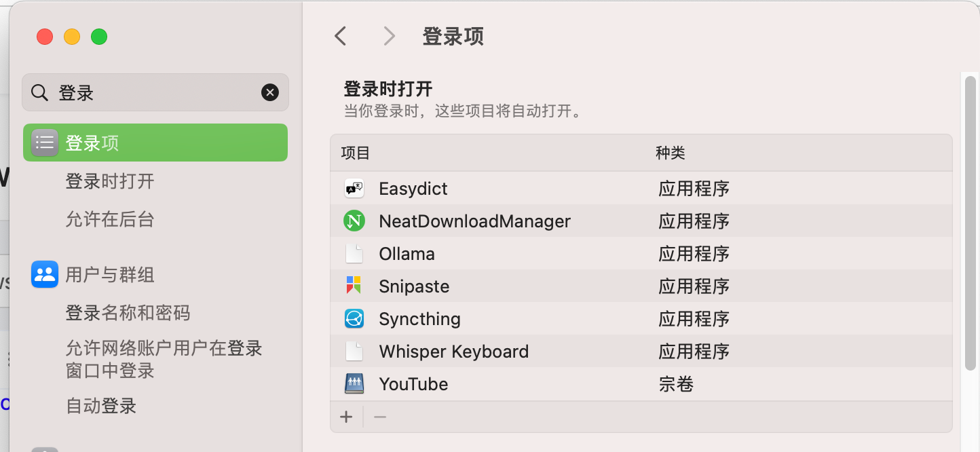
Task: Add a login item with plus button
Action: pos(346,417)
